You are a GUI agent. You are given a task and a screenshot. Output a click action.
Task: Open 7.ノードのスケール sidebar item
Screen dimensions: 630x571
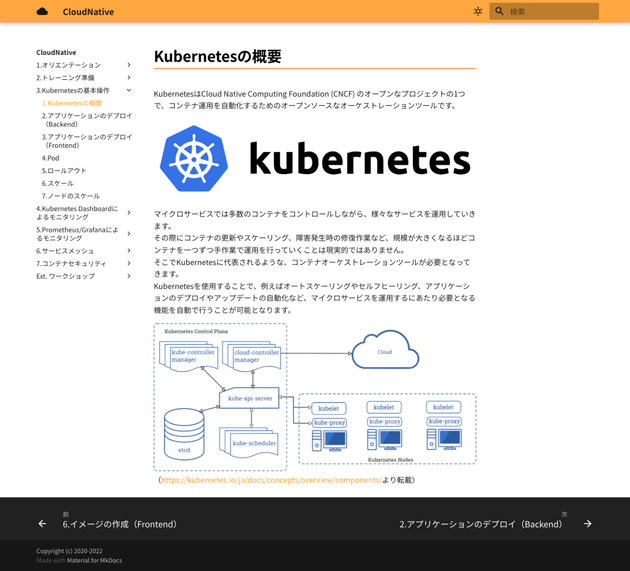pyautogui.click(x=71, y=196)
